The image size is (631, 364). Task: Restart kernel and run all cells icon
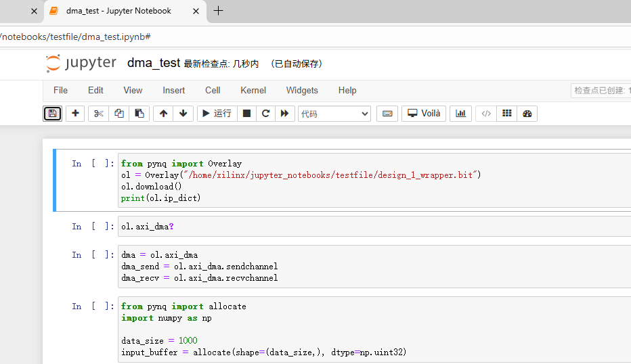pyautogui.click(x=285, y=114)
